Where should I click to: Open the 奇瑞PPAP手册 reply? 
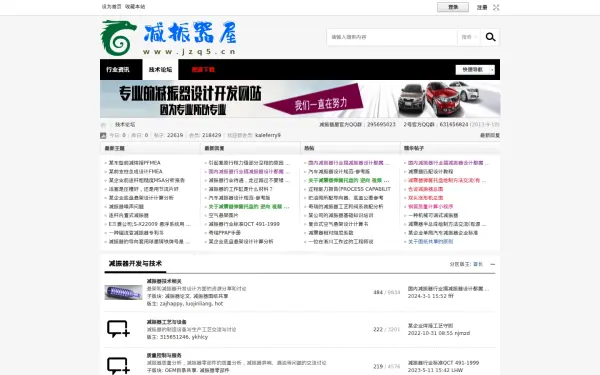[x=225, y=233]
